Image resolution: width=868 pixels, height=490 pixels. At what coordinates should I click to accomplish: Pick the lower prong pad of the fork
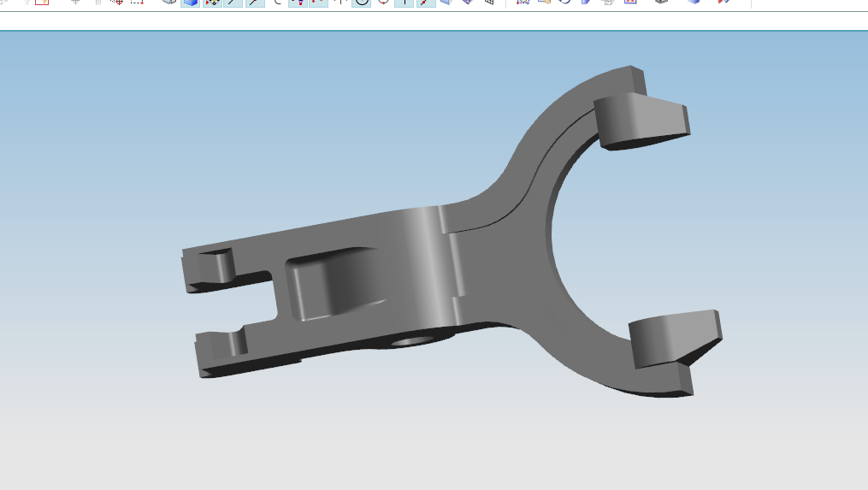coord(676,339)
